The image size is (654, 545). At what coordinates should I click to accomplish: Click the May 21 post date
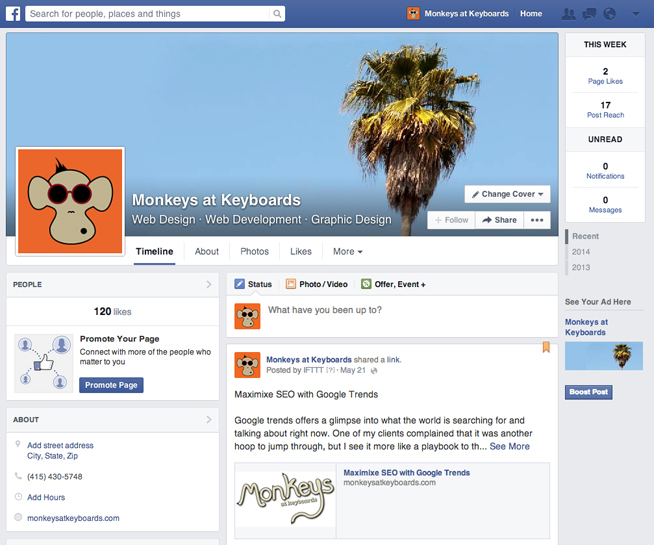click(352, 370)
